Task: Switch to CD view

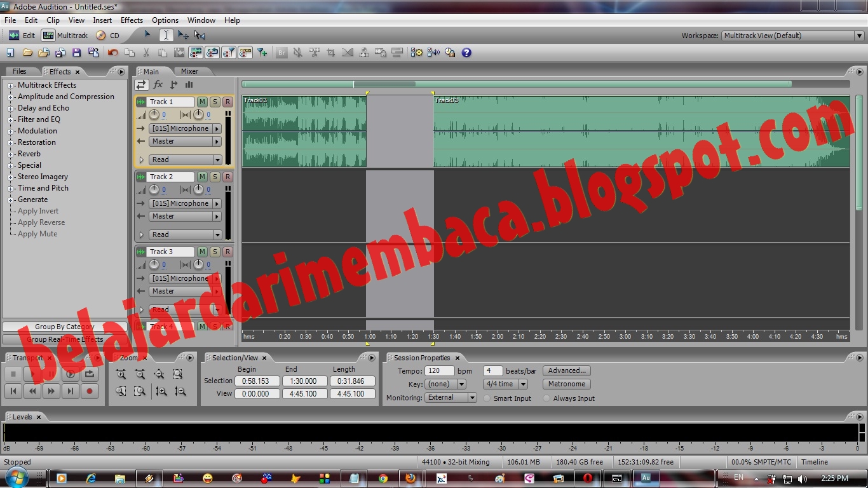Action: pyautogui.click(x=108, y=36)
